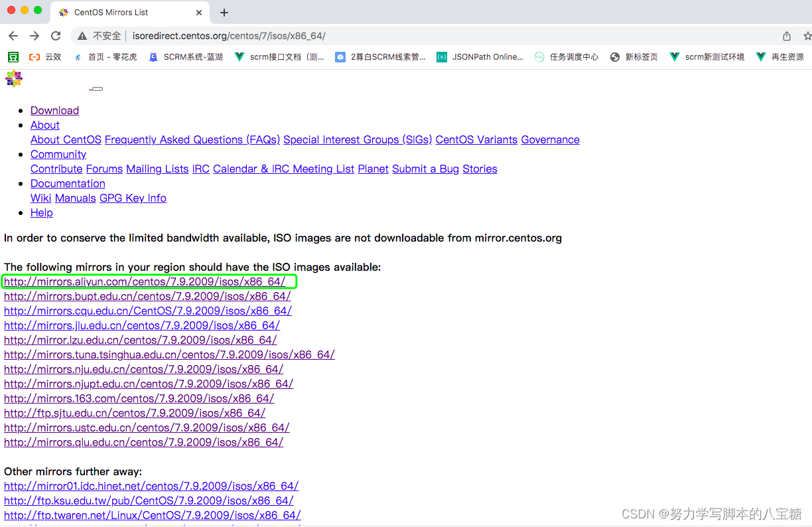Viewport: 812px width, 527px height.
Task: Open the mirrors.ustc.edu.cn mirror link
Action: point(147,428)
